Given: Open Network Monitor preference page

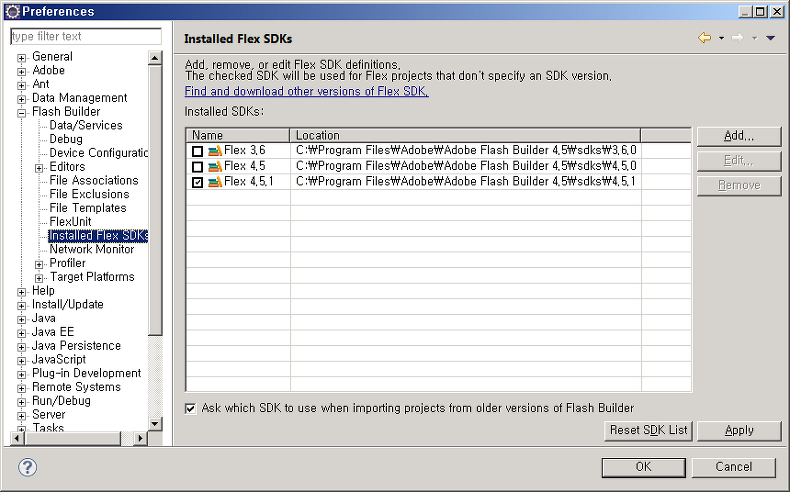Looking at the screenshot, I should pyautogui.click(x=92, y=249).
